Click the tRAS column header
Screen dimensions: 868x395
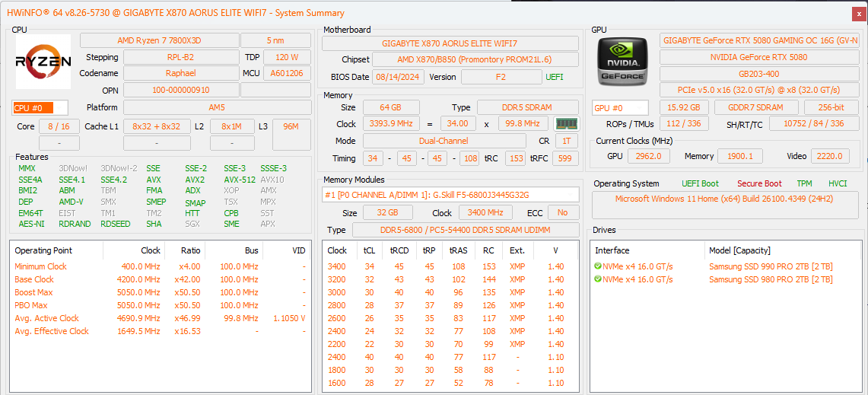pos(459,250)
